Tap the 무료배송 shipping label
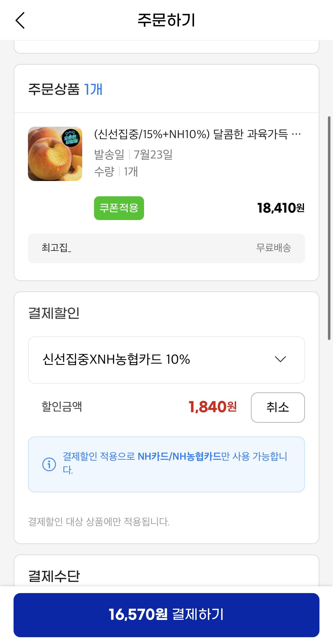Screen dimensions: 333x644 coord(273,248)
